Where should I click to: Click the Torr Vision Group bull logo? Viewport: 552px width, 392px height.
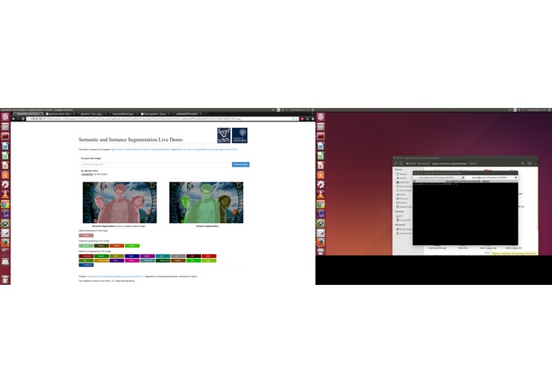click(x=224, y=136)
